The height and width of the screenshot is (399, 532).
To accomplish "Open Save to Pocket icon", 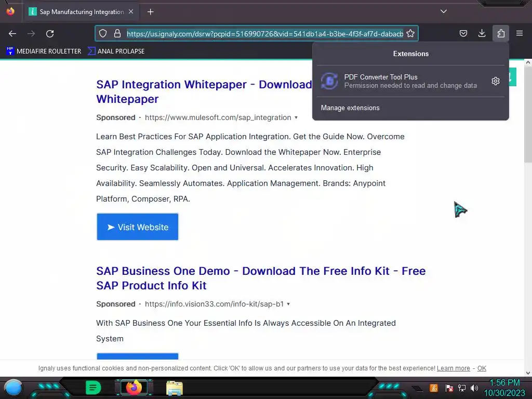I will point(463,33).
